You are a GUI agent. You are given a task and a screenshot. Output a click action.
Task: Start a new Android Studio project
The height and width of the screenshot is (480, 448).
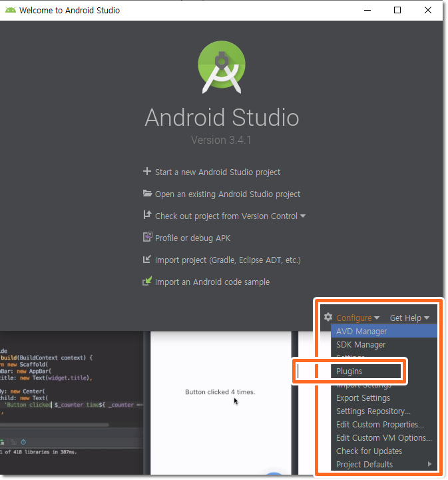[218, 172]
